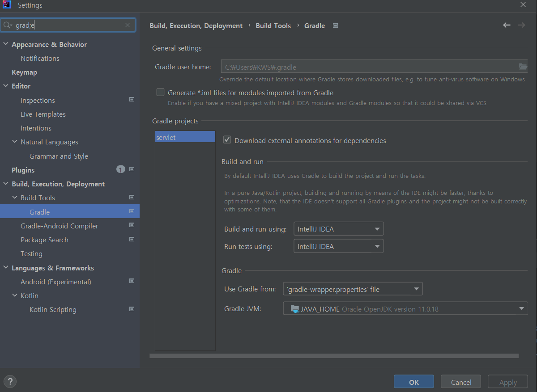This screenshot has height=392, width=537.
Task: Click the project icon beside Android (Experimental)
Action: coord(132,281)
